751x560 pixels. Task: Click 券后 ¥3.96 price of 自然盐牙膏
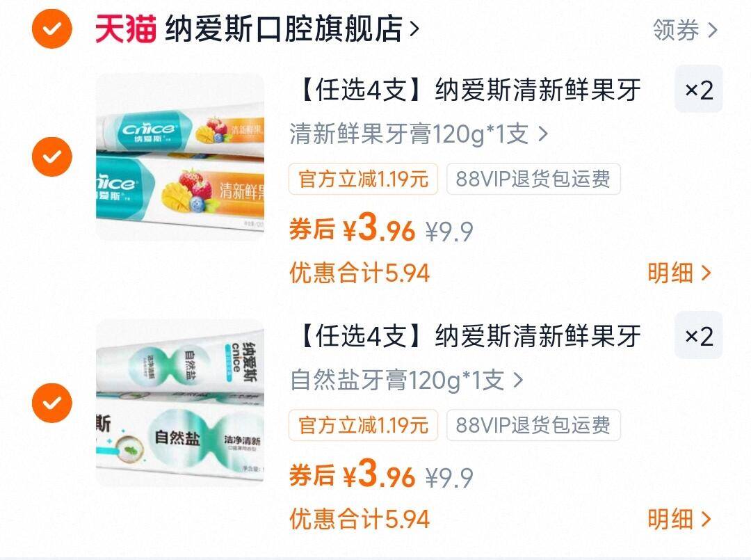coord(352,474)
